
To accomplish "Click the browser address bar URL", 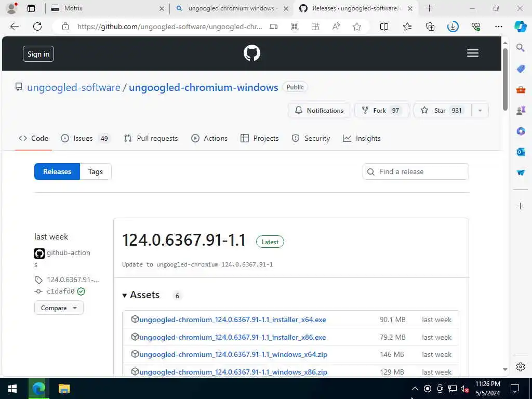I will tap(170, 26).
